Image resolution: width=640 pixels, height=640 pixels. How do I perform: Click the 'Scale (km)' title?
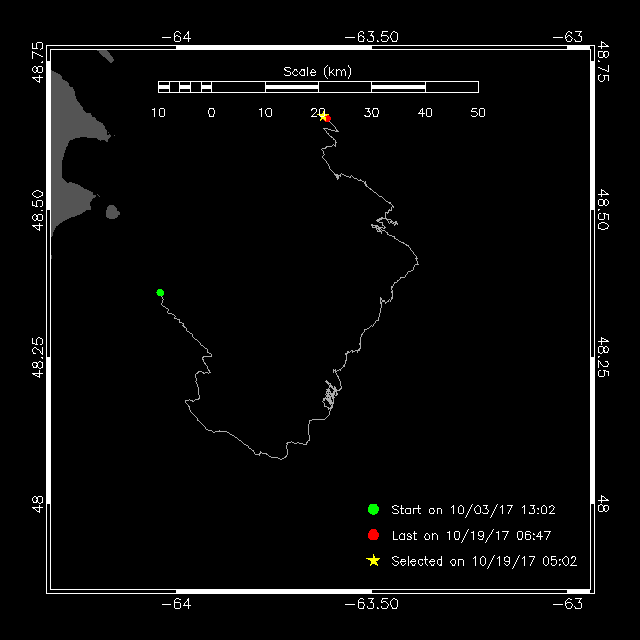(x=318, y=72)
